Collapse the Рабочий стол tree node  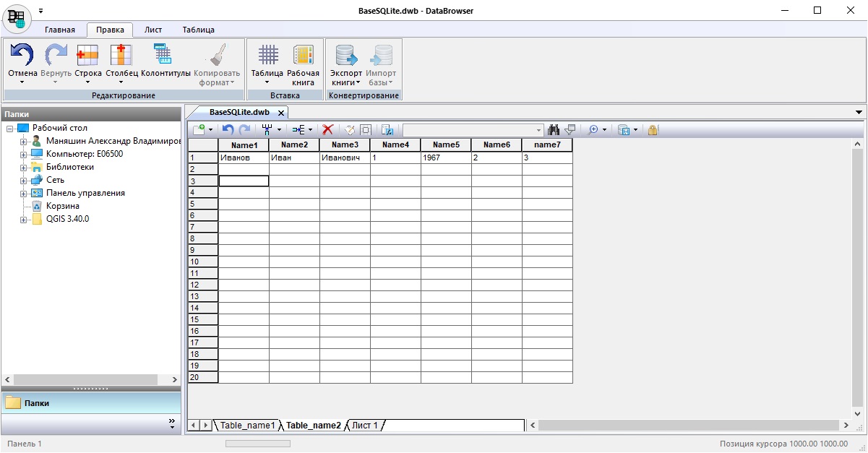(x=10, y=128)
